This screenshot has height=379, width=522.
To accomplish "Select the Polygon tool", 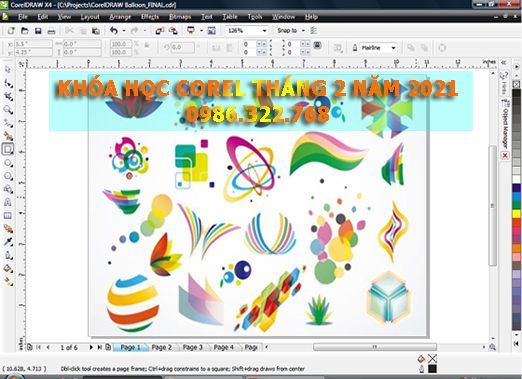I will (8, 176).
